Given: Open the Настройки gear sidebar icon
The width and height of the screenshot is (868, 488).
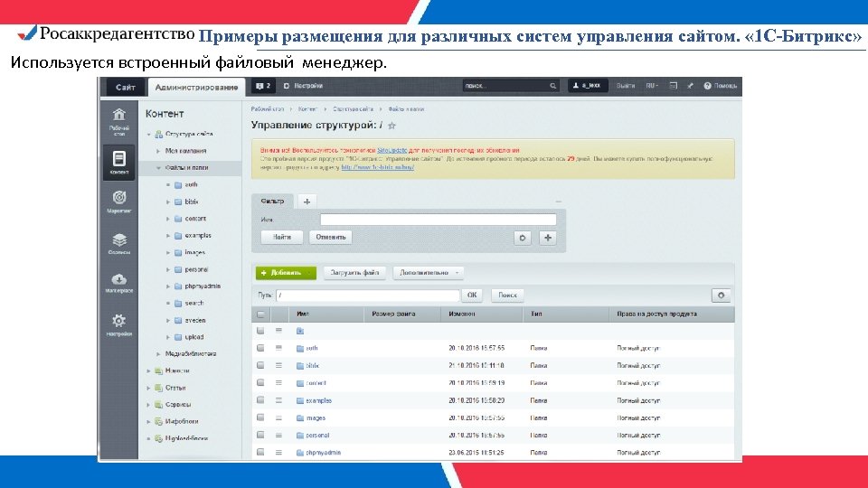Looking at the screenshot, I should (x=119, y=324).
